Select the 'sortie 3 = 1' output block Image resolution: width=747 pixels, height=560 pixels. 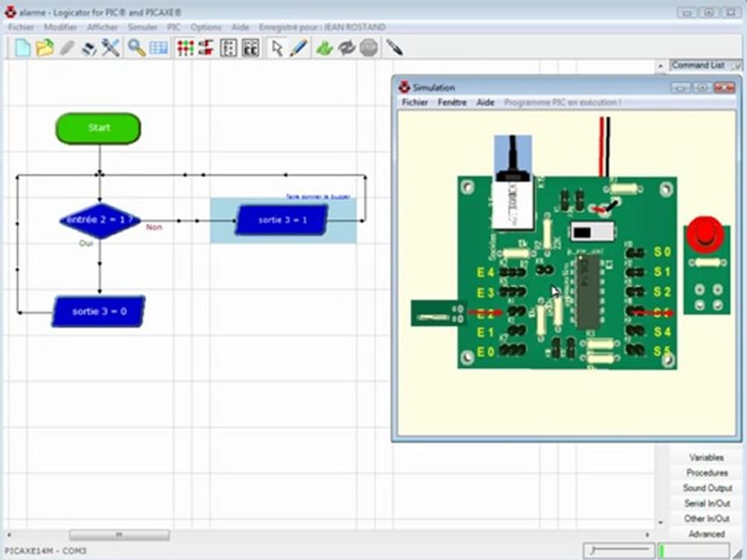[282, 220]
